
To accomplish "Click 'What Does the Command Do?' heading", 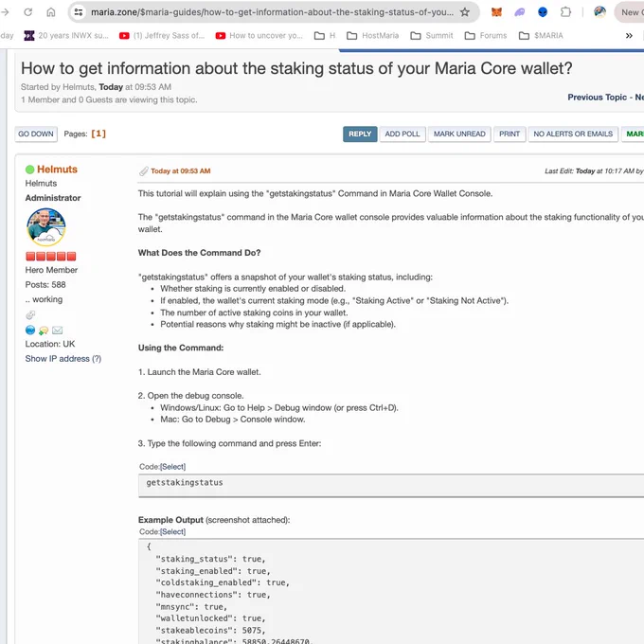I will point(199,253).
